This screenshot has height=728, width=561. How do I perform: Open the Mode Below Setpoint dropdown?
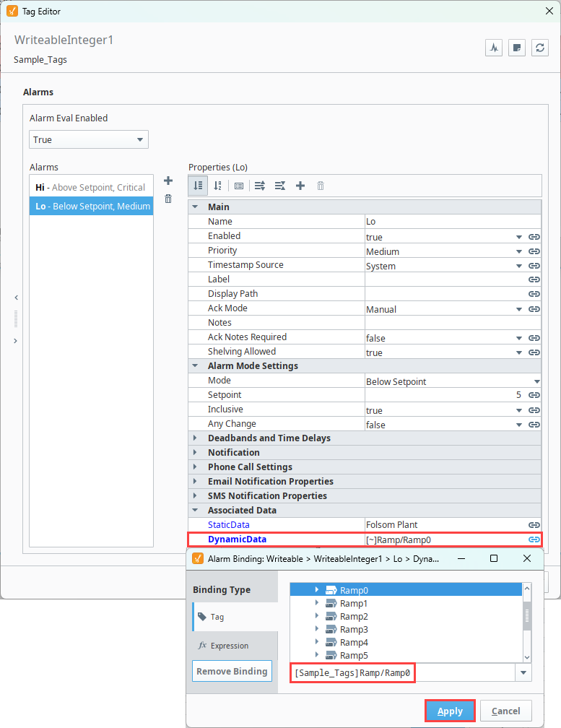[536, 381]
